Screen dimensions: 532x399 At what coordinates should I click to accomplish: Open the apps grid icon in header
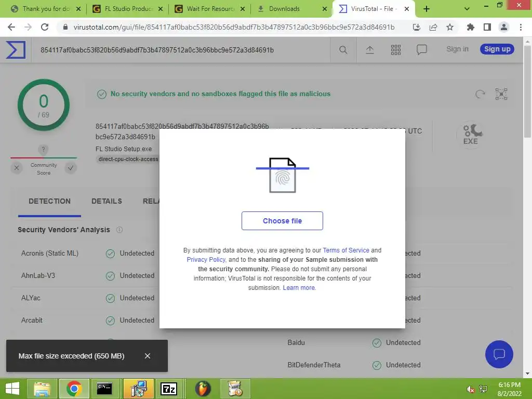click(x=395, y=50)
